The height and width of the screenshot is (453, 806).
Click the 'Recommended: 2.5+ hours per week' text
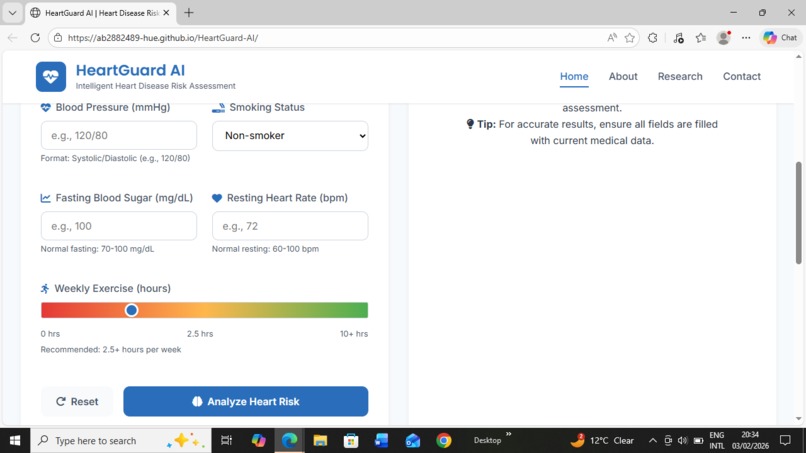(111, 350)
